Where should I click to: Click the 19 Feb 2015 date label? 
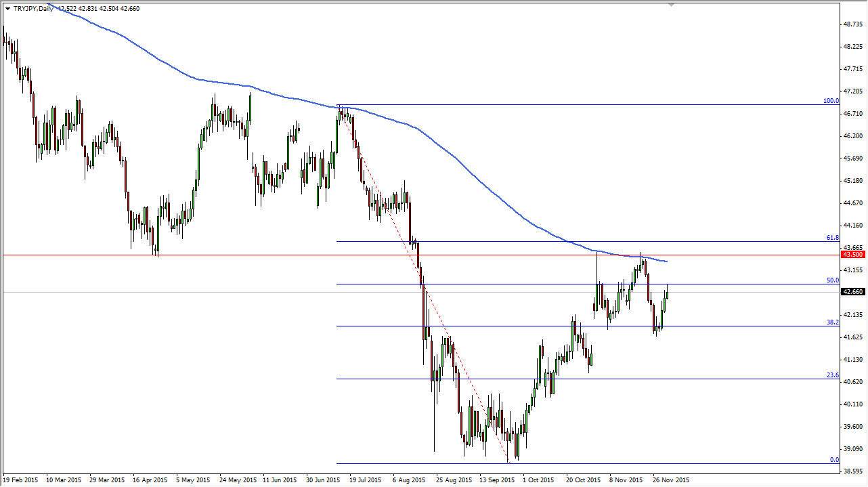point(20,480)
